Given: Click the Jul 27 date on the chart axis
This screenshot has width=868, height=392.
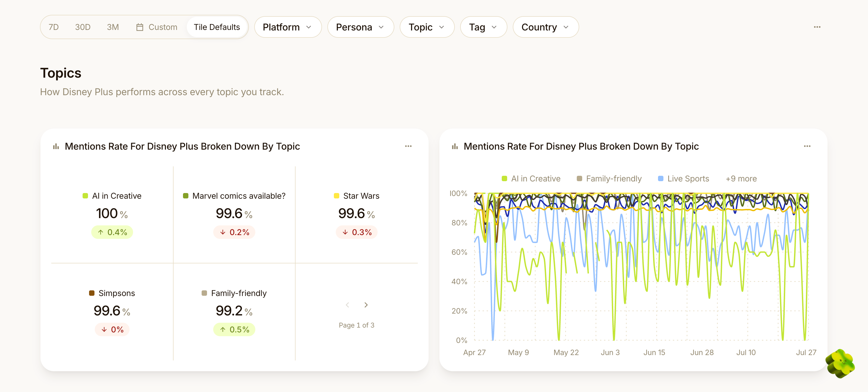Looking at the screenshot, I should coord(806,352).
